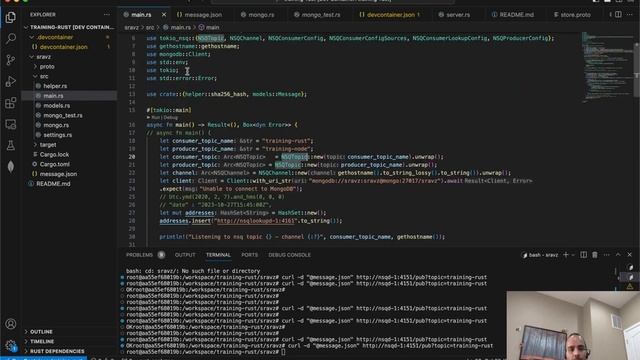
Task: Open Explorer views and more actions menu
Action: [x=107, y=14]
